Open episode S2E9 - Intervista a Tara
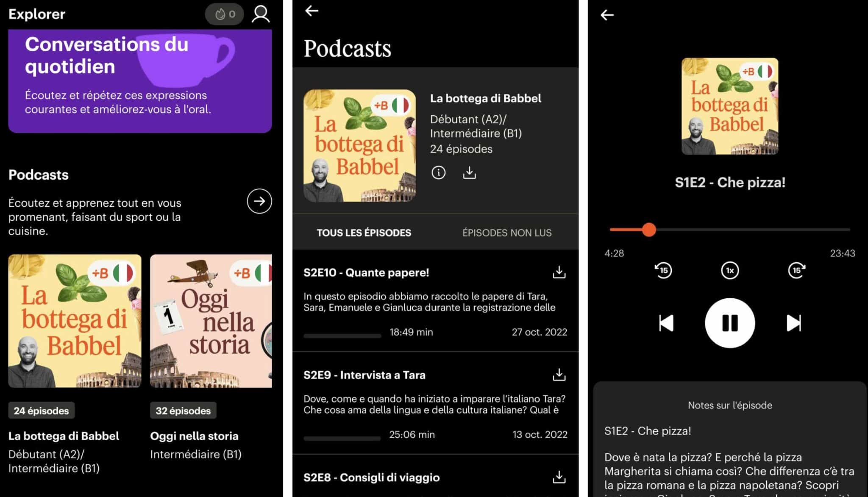 (x=364, y=375)
